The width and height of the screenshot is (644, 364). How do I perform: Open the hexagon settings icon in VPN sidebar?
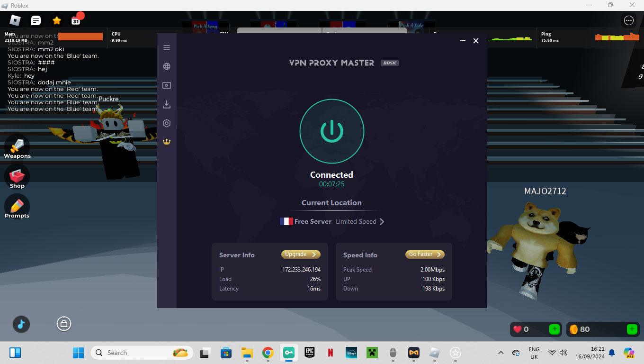click(167, 123)
